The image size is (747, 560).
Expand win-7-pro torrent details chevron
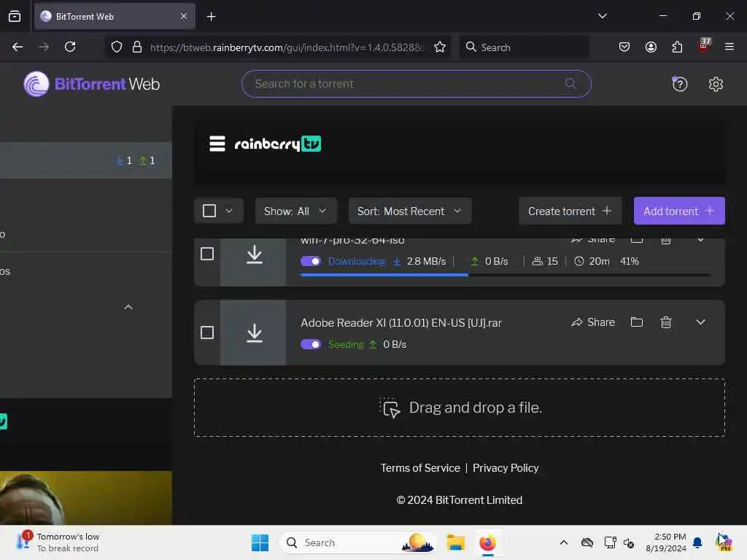[700, 240]
